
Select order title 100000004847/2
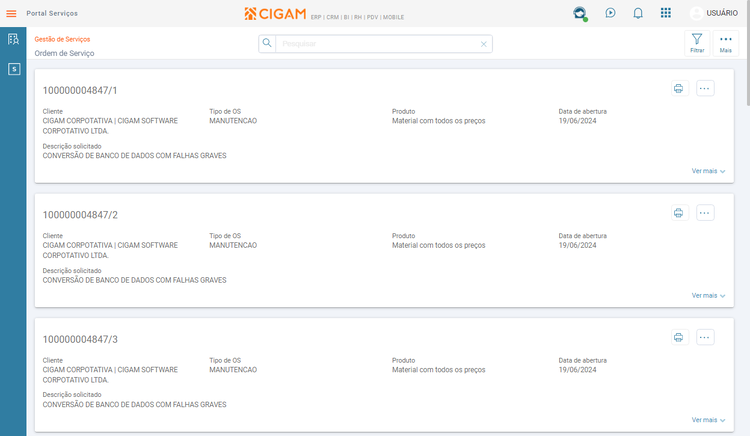click(80, 215)
